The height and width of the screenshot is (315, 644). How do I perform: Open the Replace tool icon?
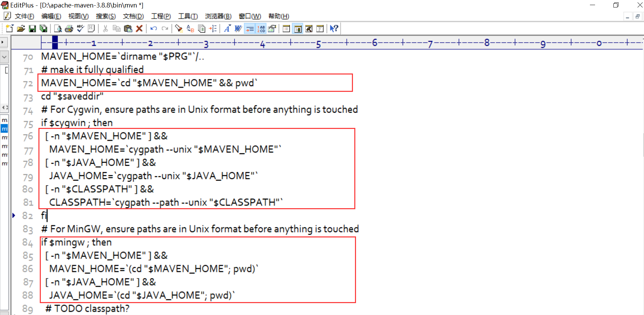190,29
